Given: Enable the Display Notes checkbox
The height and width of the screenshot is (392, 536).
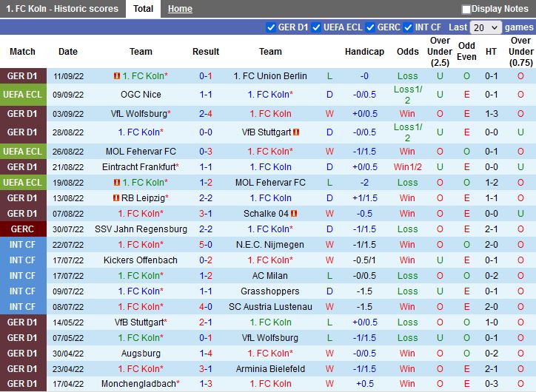Looking at the screenshot, I should pos(466,9).
